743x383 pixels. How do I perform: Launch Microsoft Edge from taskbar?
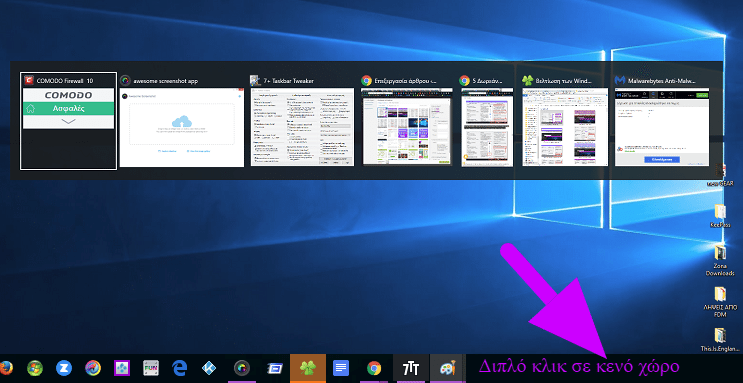[180, 368]
